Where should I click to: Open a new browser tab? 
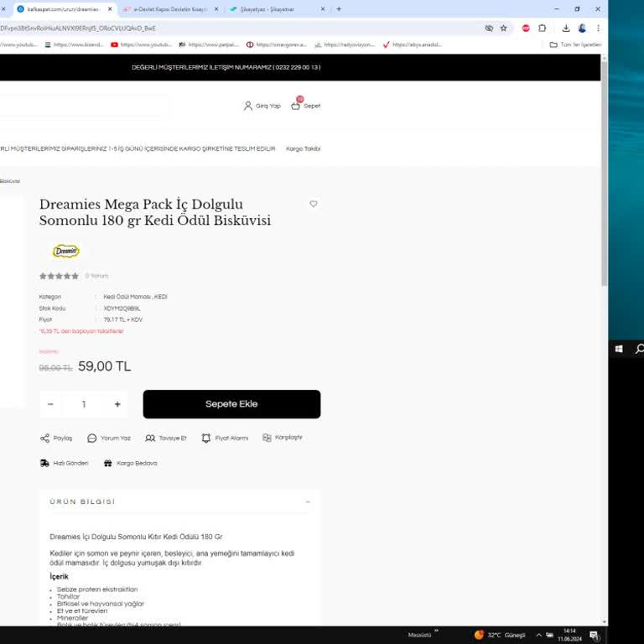coord(339,8)
